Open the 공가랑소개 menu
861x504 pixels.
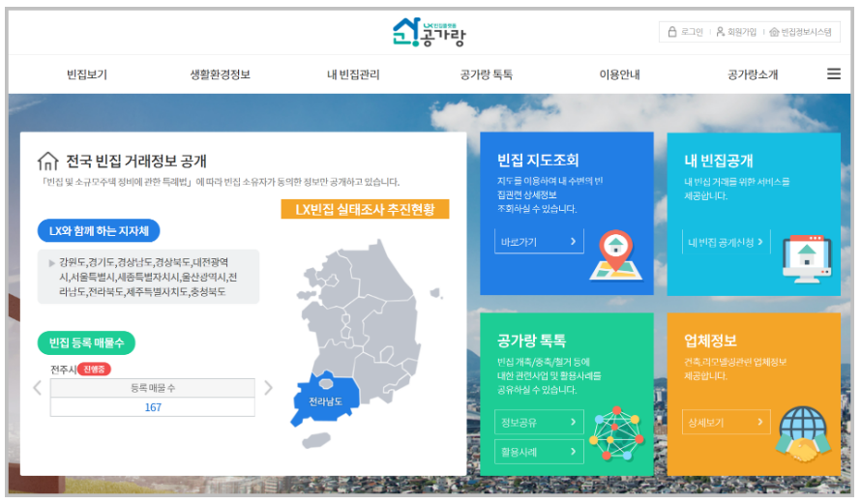point(753,74)
